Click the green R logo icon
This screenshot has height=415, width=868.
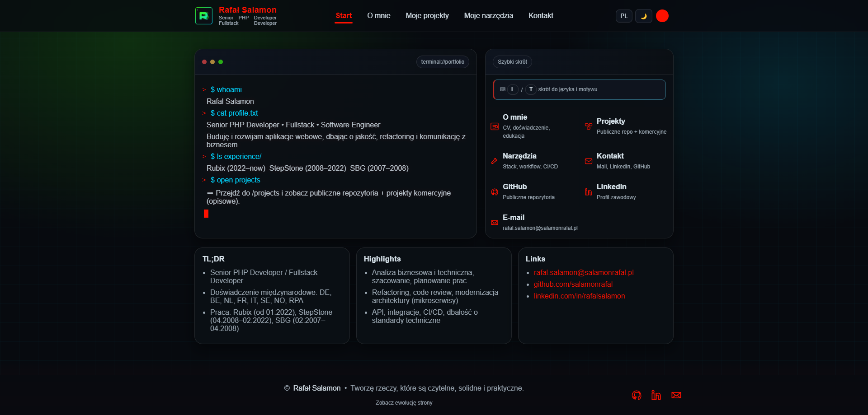click(203, 16)
